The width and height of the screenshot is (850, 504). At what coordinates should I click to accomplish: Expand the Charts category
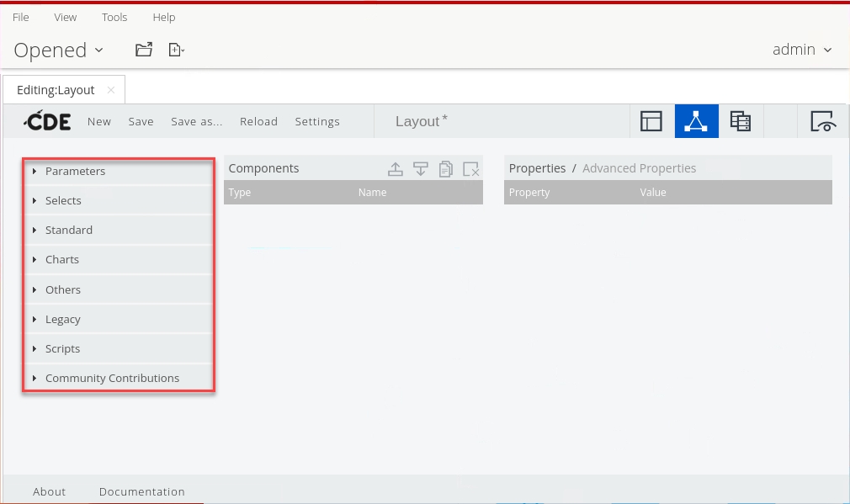[x=61, y=260]
